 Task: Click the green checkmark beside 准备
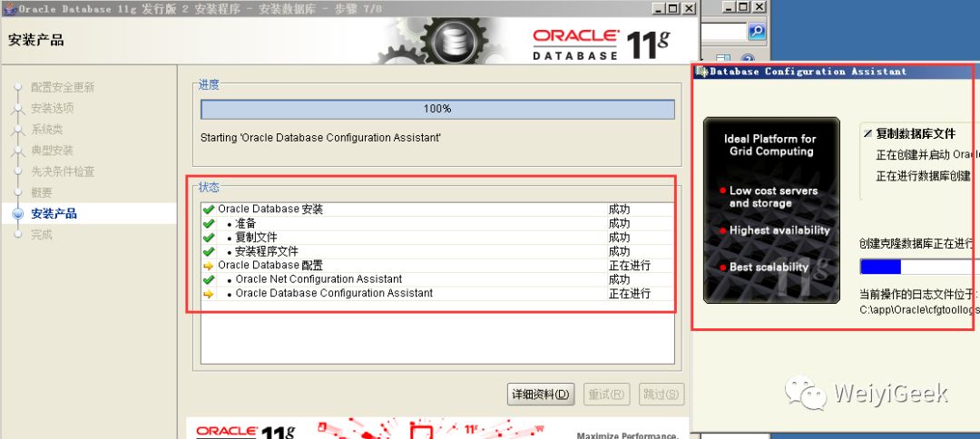[209, 223]
